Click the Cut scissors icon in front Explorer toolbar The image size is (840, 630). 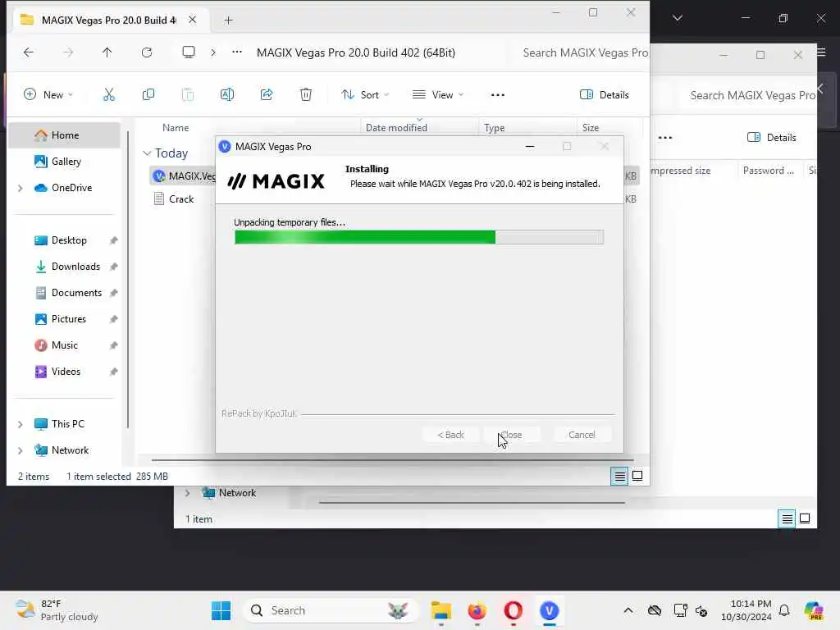(x=109, y=95)
